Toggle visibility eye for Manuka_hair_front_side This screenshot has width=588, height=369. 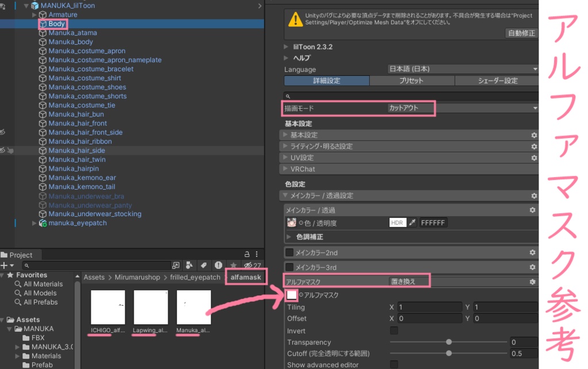3,132
